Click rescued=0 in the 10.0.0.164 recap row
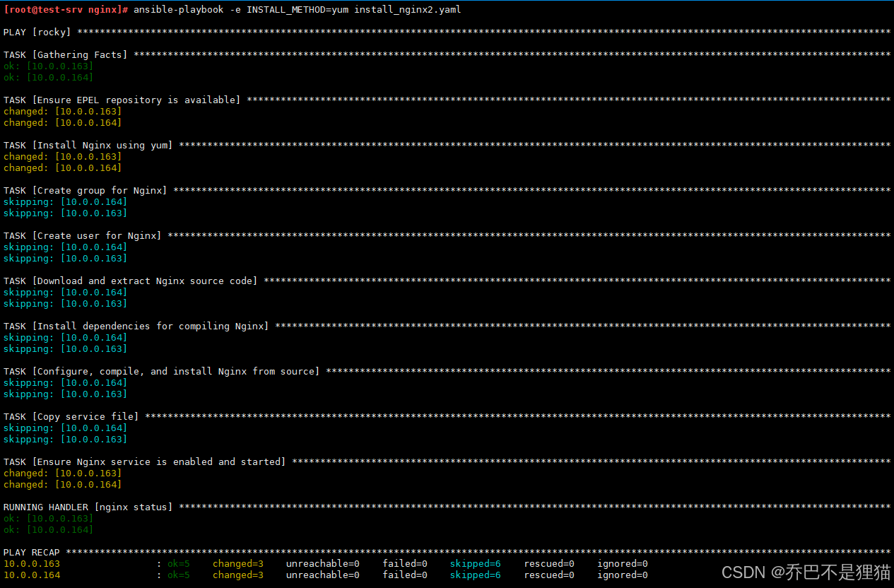This screenshot has width=894, height=588. click(549, 575)
